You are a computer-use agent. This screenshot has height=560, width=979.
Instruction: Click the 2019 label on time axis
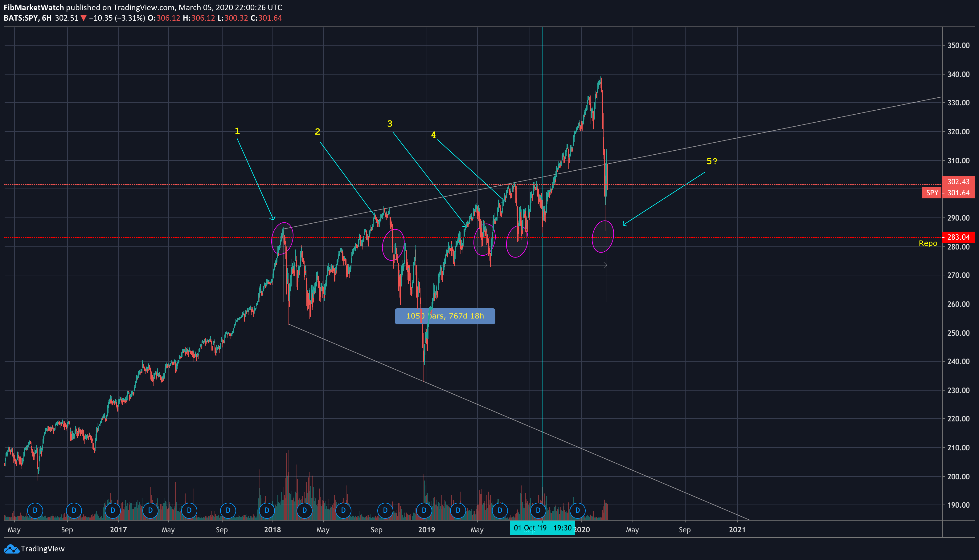tap(426, 530)
